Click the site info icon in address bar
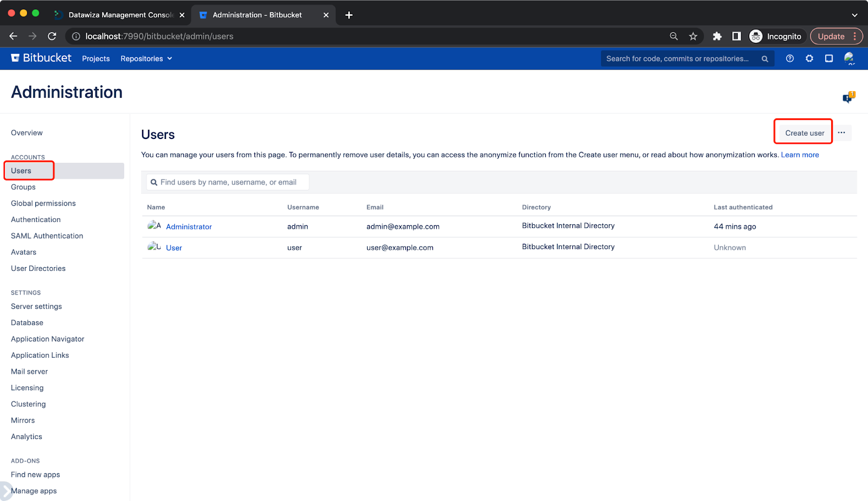The height and width of the screenshot is (501, 868). click(76, 36)
